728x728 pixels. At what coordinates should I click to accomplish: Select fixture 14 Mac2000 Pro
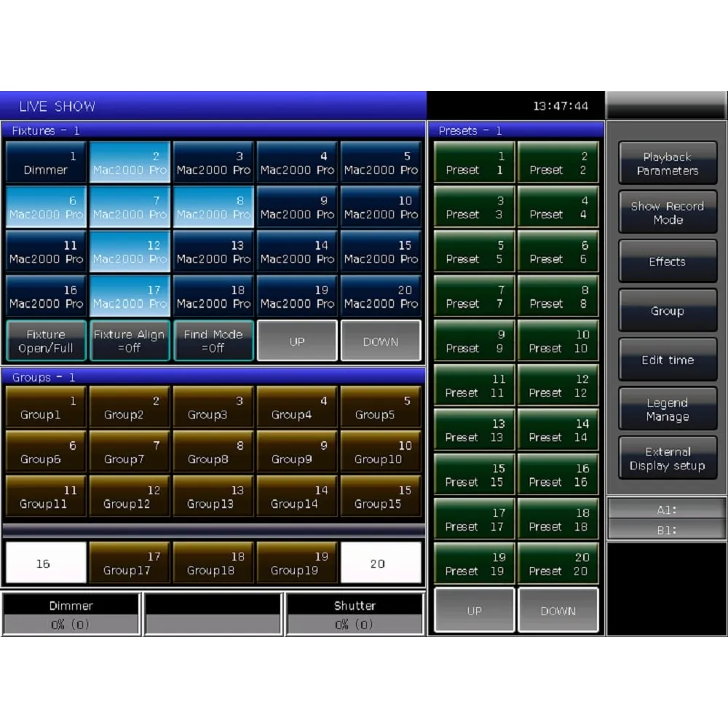pyautogui.click(x=297, y=252)
